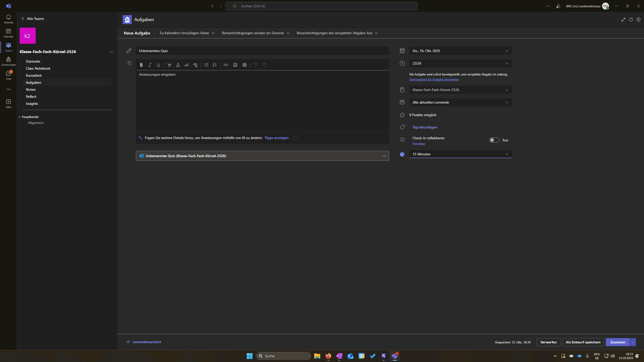
Task: Click into the Anweisungen eingeben text area
Action: click(x=262, y=101)
